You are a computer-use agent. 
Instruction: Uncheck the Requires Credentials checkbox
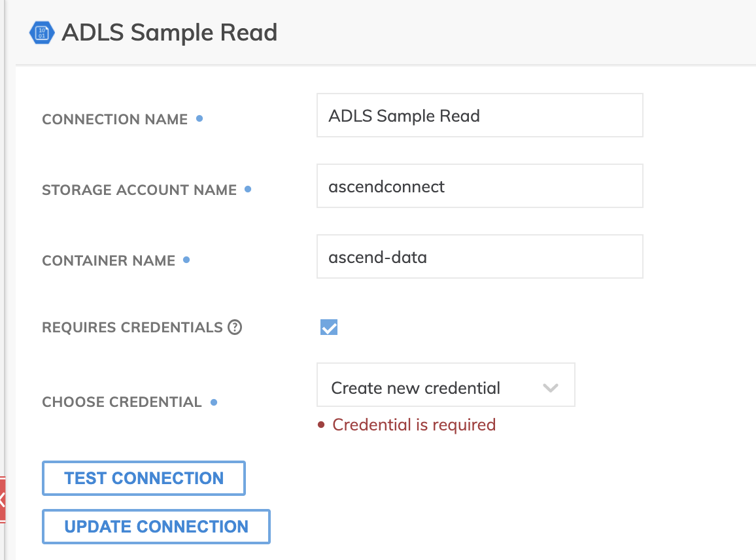point(329,327)
